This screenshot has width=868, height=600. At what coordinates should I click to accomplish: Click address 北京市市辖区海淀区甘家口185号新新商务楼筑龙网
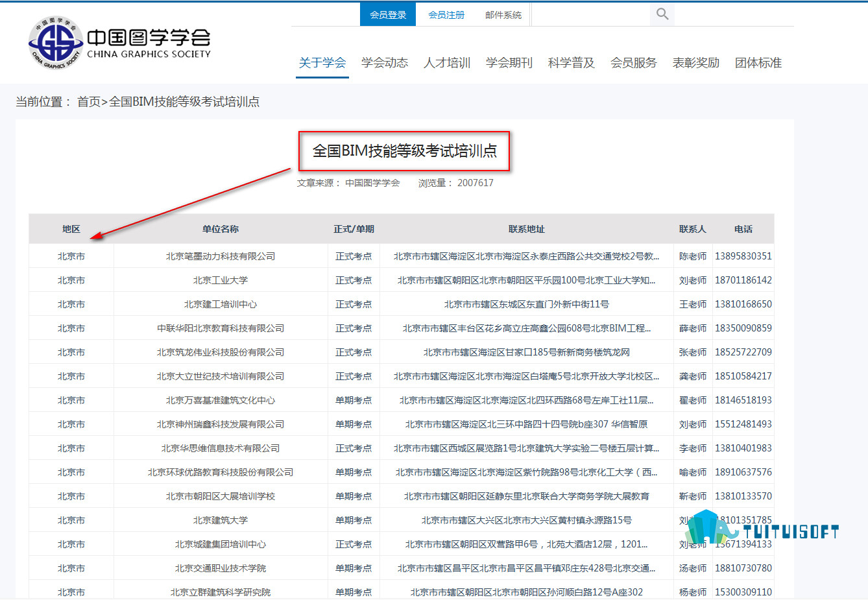coord(527,352)
